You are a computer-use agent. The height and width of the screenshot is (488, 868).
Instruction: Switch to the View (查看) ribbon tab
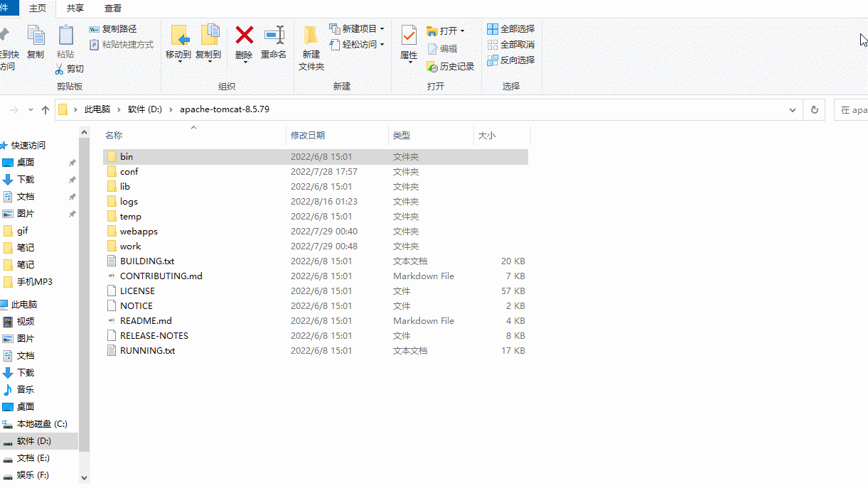(112, 8)
